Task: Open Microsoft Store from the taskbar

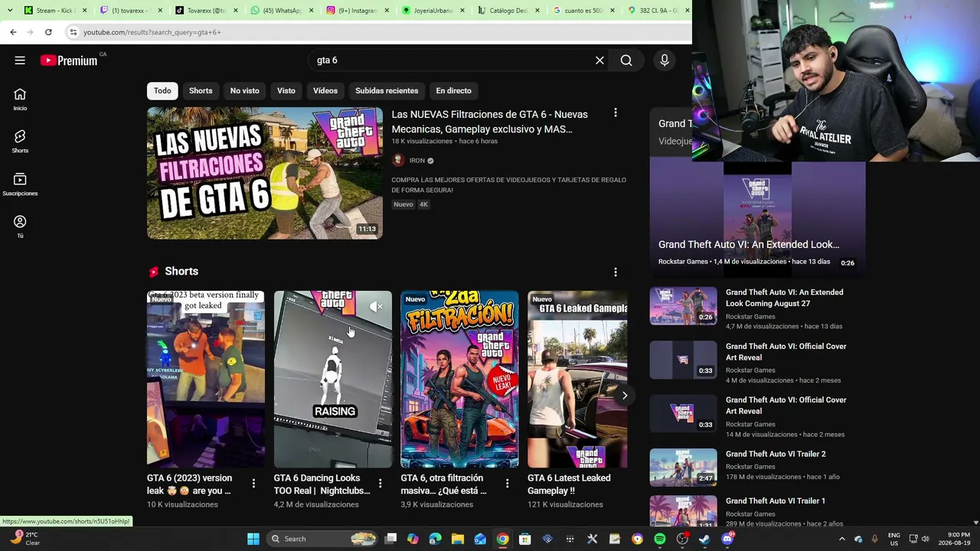Action: pos(525,539)
